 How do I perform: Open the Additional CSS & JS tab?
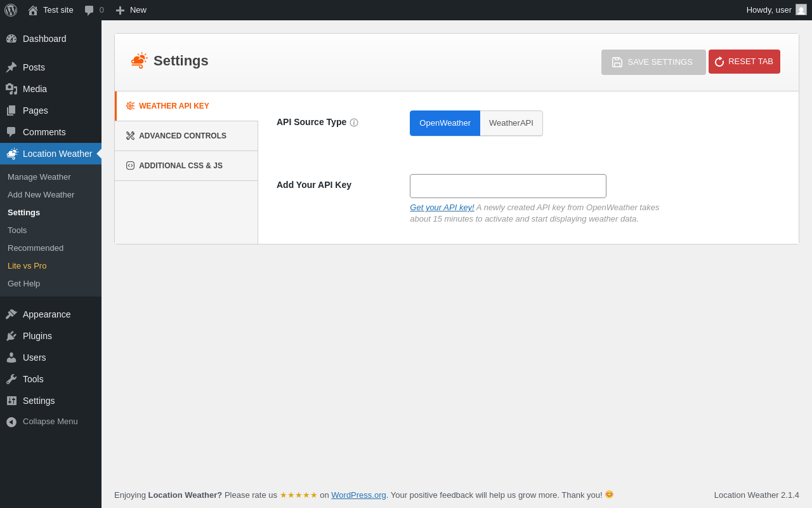click(x=181, y=166)
